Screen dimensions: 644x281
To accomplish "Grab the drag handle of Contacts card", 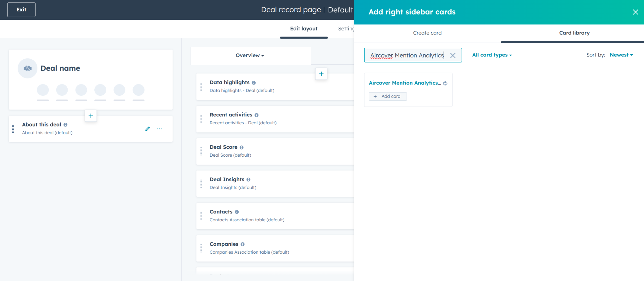I will (x=201, y=216).
